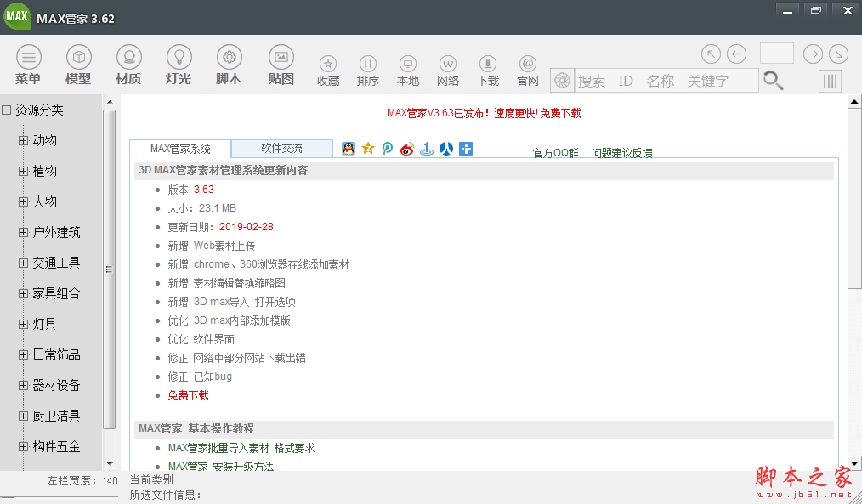Click content pane scrollbar up arrow
Image resolution: width=862 pixels, height=504 pixels.
[x=854, y=102]
